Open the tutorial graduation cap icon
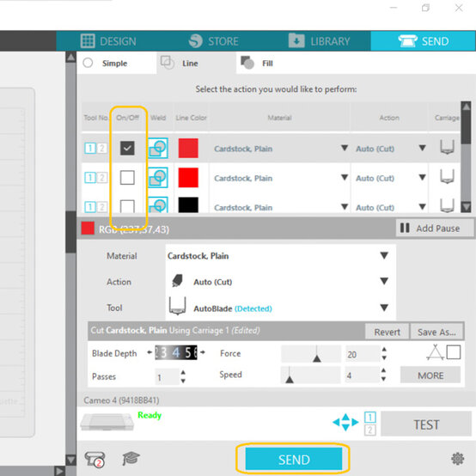 (x=131, y=459)
